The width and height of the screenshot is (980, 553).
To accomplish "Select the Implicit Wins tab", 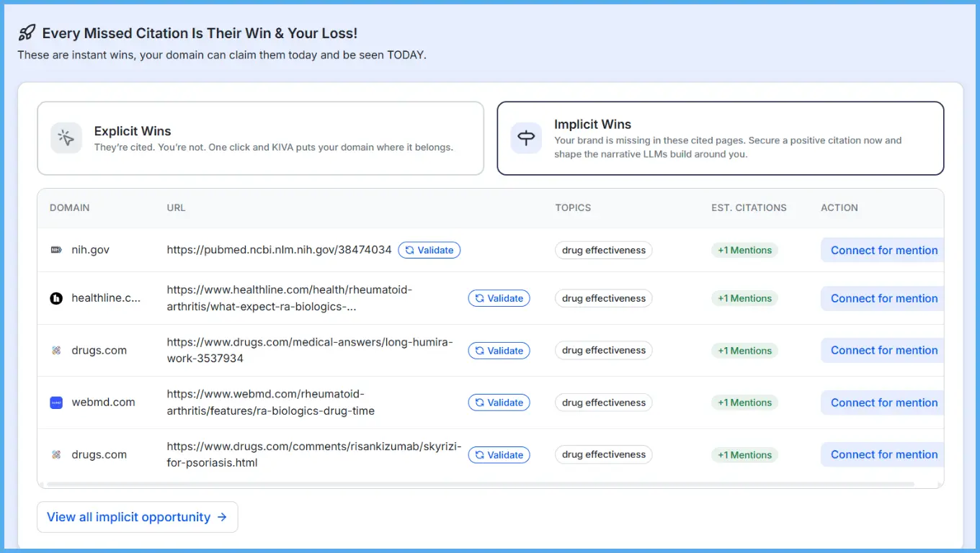I will pos(720,138).
